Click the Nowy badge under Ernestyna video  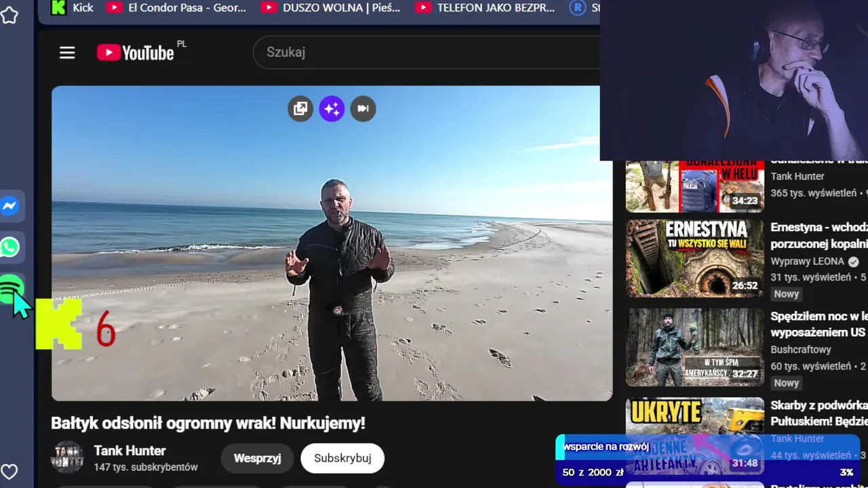pyautogui.click(x=787, y=293)
